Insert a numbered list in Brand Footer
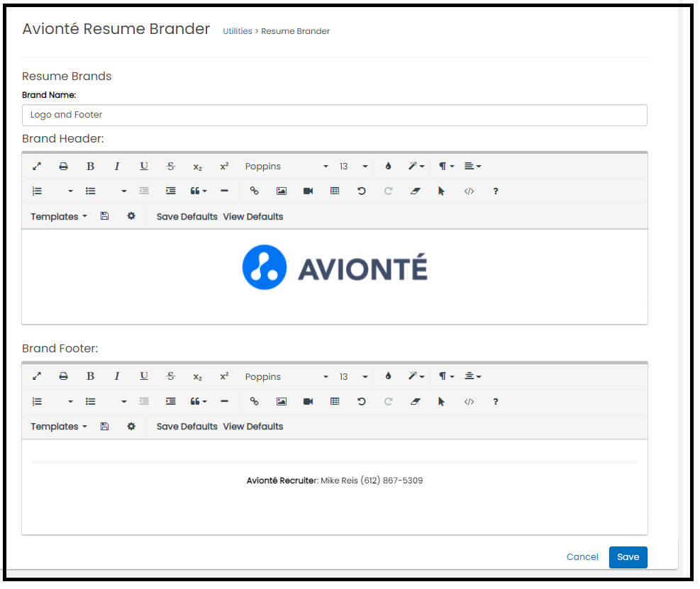The height and width of the screenshot is (589, 700). click(x=37, y=402)
